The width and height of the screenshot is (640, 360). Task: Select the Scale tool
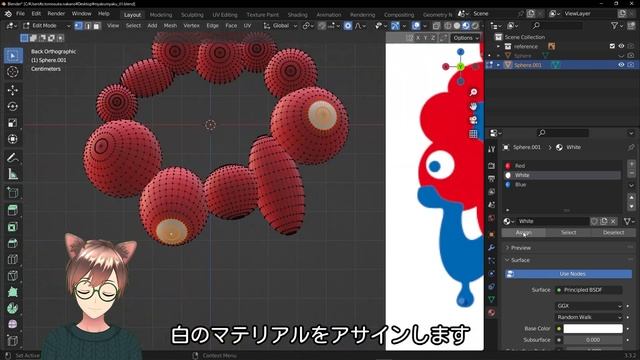(x=13, y=123)
